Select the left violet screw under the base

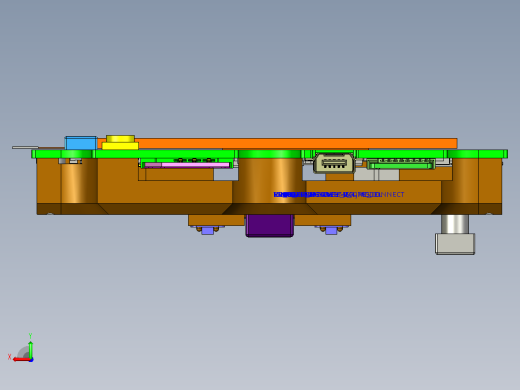208,231
